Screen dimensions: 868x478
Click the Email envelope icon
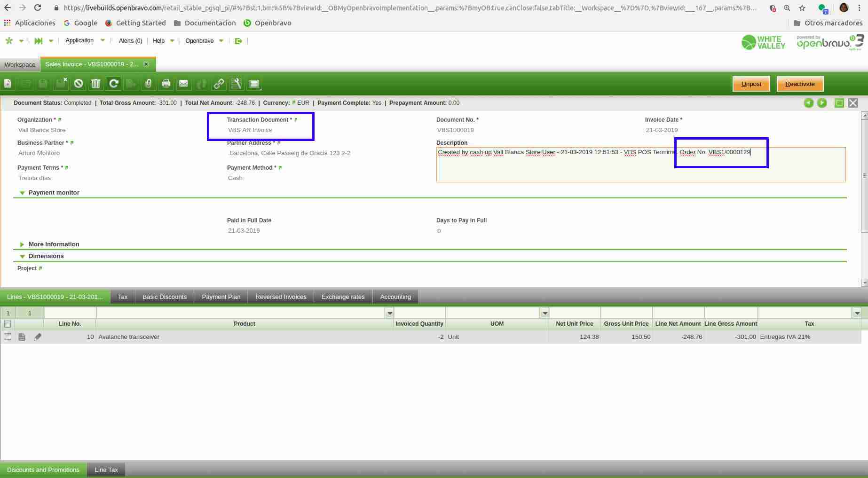pyautogui.click(x=183, y=84)
